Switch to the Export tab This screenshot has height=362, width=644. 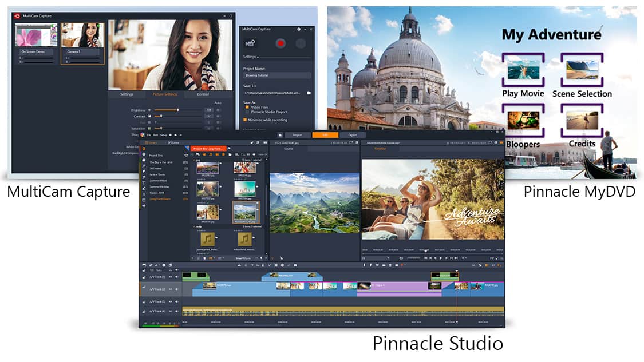[x=353, y=134]
